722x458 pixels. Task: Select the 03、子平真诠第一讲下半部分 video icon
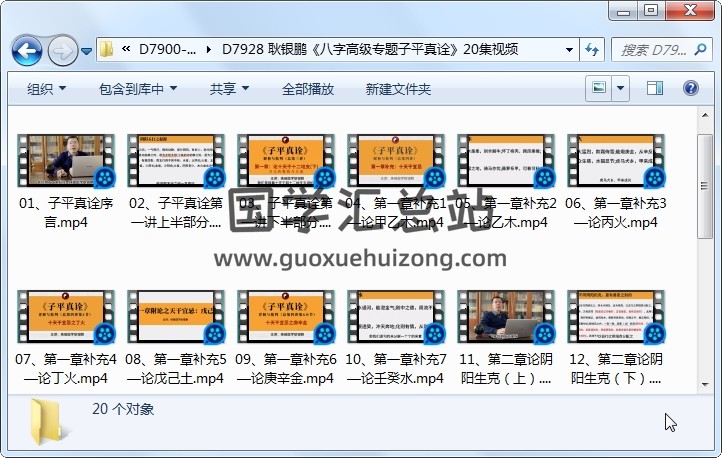click(286, 161)
